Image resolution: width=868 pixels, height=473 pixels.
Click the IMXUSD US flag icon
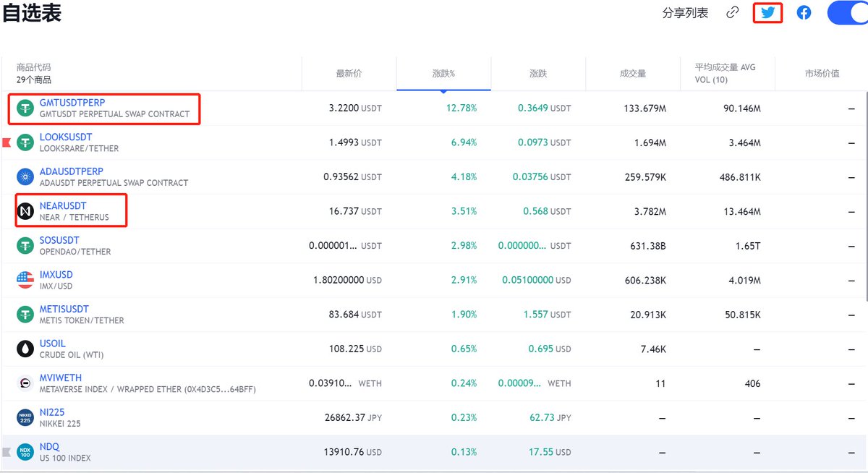(x=25, y=280)
